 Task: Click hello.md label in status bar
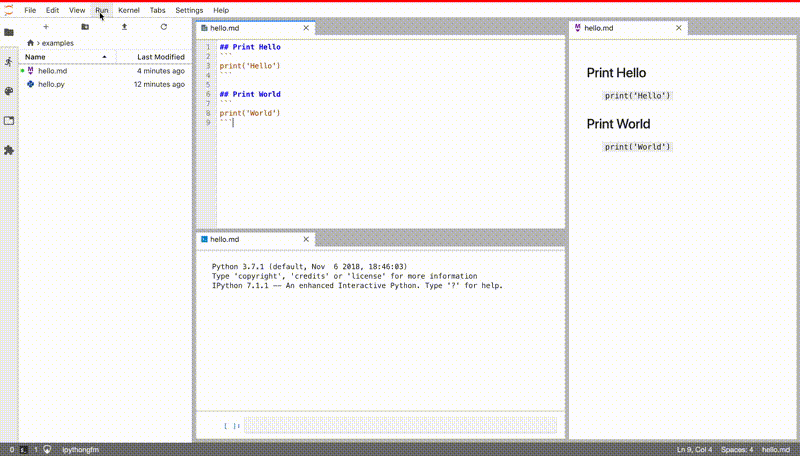(776, 449)
